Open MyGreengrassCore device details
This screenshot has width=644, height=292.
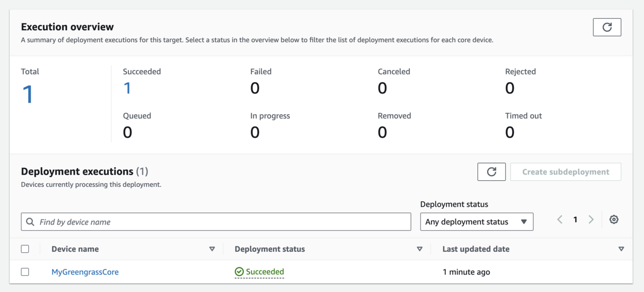(x=85, y=271)
